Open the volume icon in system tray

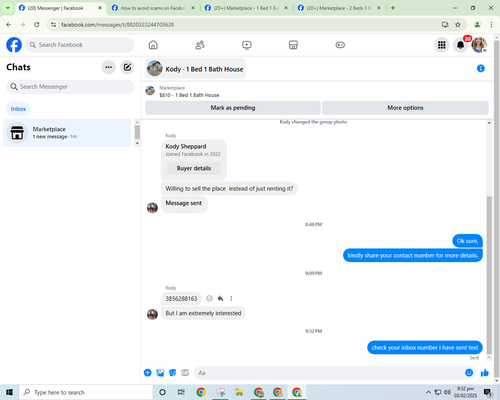(x=447, y=392)
